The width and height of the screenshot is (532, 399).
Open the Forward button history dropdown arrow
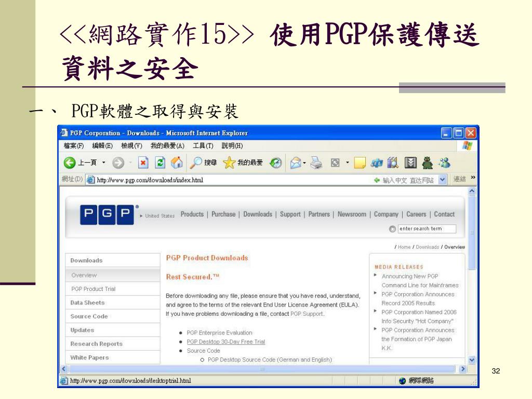pos(130,163)
